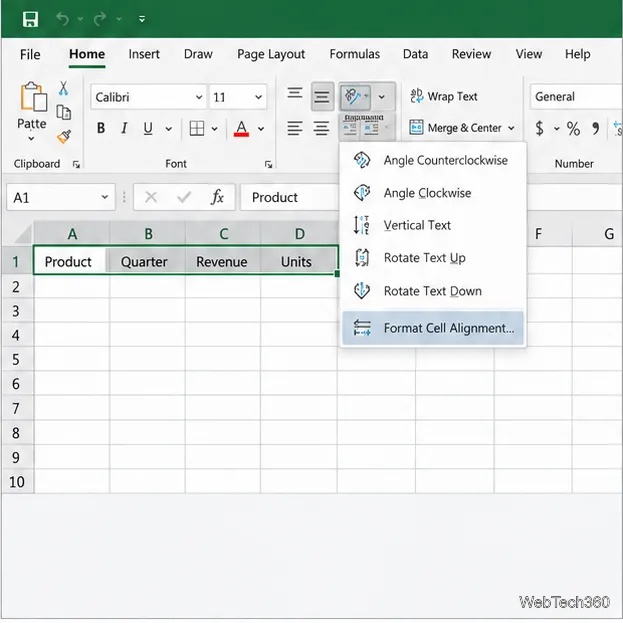Open the Help tab
623x623 pixels.
click(x=577, y=54)
